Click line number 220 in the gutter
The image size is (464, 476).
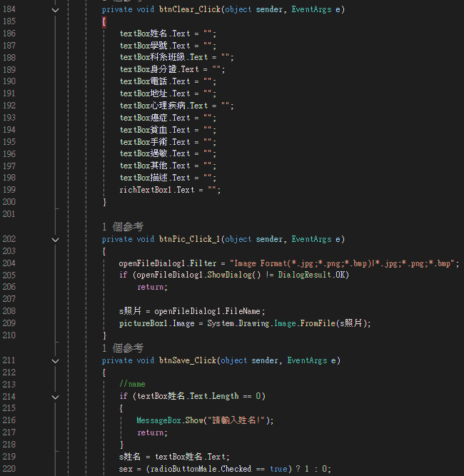tap(9, 469)
